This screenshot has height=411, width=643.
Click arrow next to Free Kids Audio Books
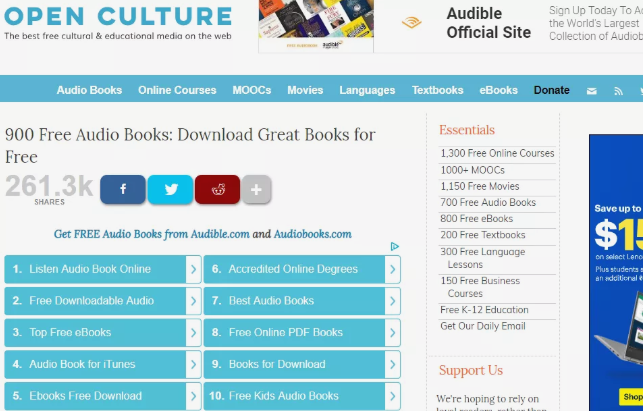point(393,396)
